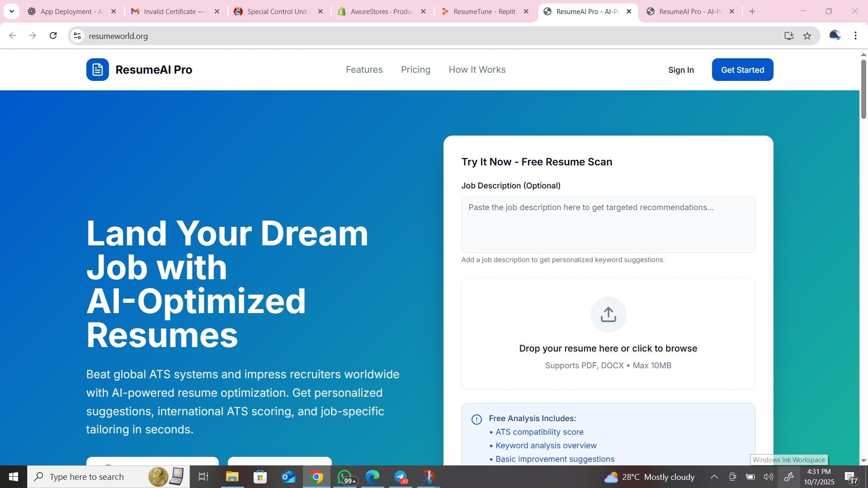The height and width of the screenshot is (488, 868).
Task: Click the Sign In link
Action: (x=681, y=70)
